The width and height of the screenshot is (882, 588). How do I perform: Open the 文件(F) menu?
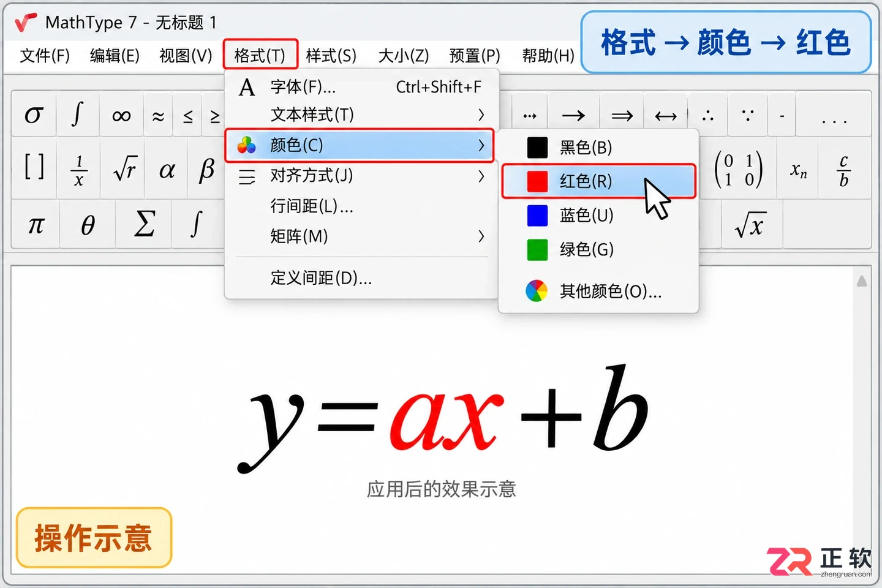point(45,56)
